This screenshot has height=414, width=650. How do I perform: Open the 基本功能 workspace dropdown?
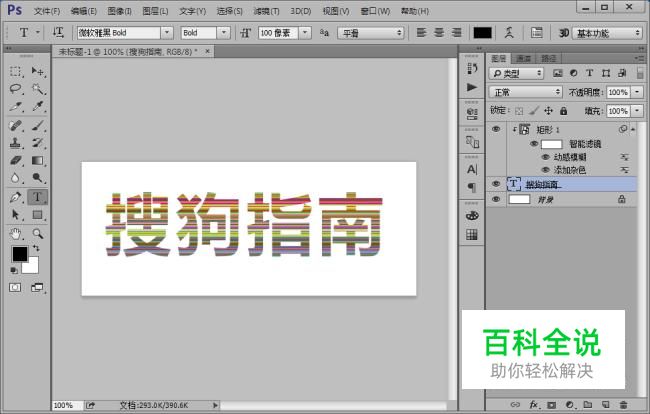coord(607,33)
